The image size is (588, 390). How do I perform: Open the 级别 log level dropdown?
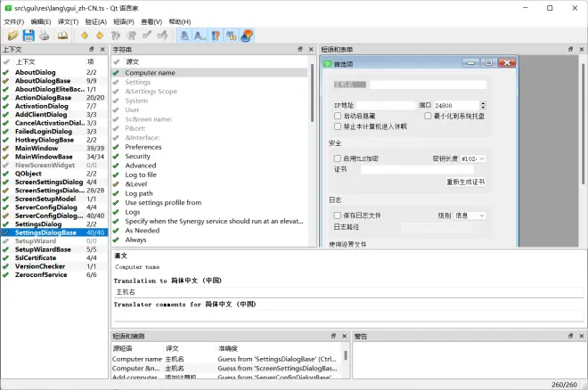470,215
